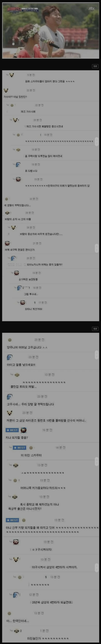Click the BEST badge on the '이 미친 스카우터' reply
Viewport: 101px width, 644px height.
point(19,447)
